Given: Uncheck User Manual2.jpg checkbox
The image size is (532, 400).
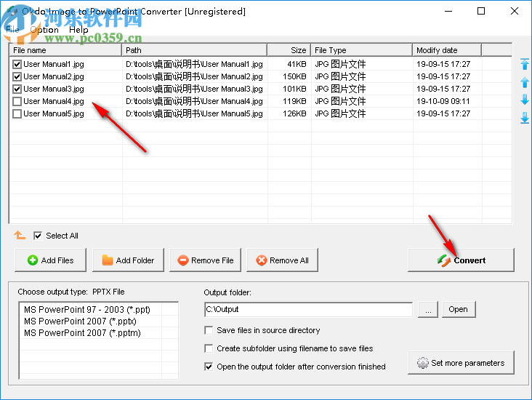Looking at the screenshot, I should point(17,77).
